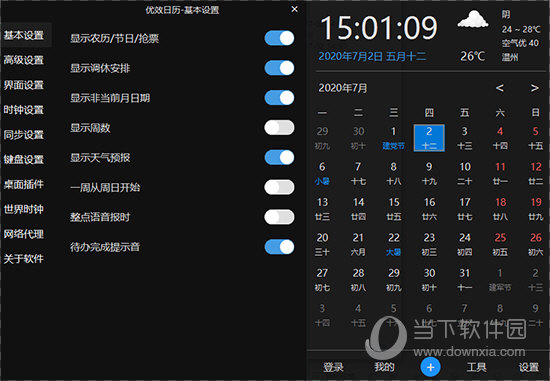Viewport: 550px width, 381px height.
Task: Select July 9 十九
Action: click(x=429, y=173)
